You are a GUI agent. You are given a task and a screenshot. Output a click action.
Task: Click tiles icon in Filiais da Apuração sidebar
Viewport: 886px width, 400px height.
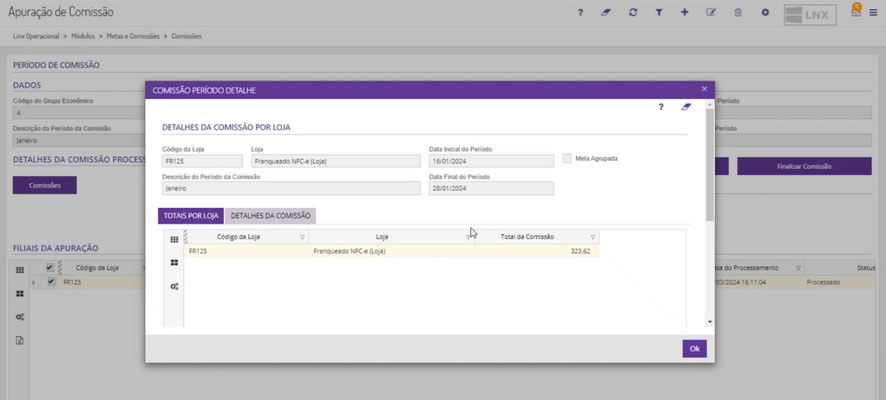pyautogui.click(x=20, y=294)
